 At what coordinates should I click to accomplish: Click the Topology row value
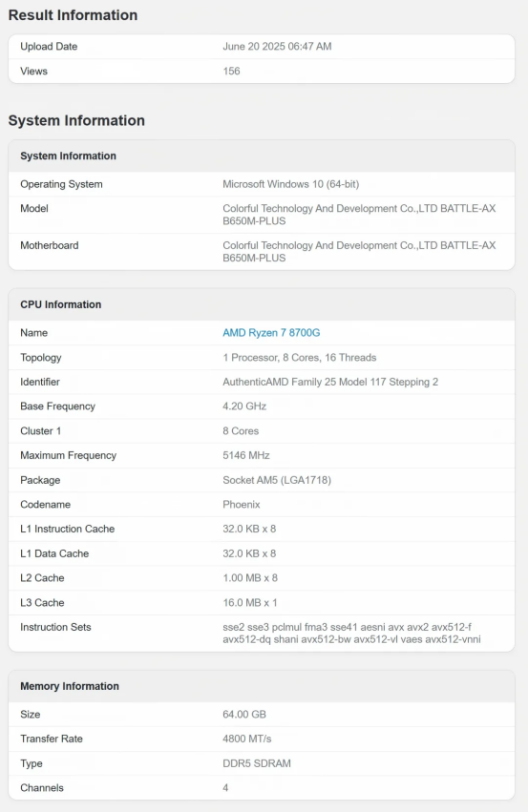point(300,357)
